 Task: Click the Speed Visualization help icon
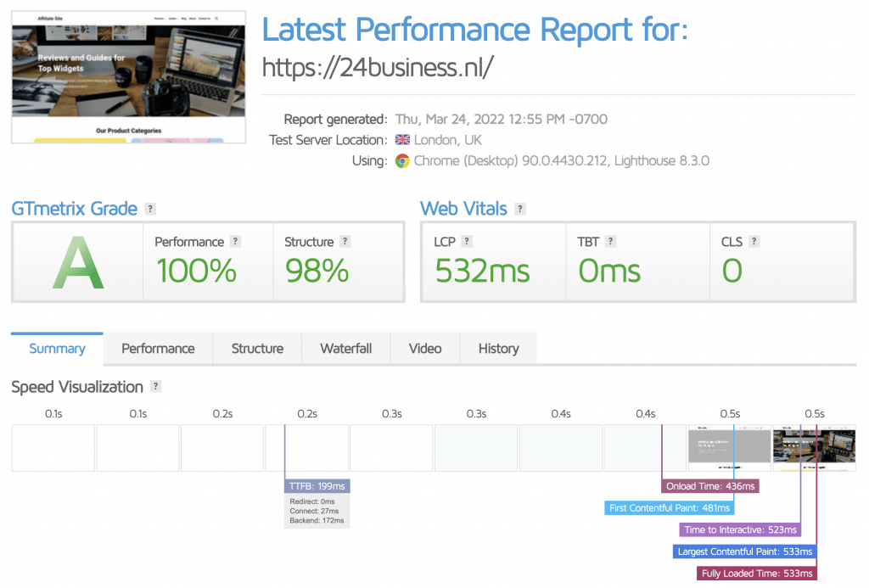coord(155,387)
